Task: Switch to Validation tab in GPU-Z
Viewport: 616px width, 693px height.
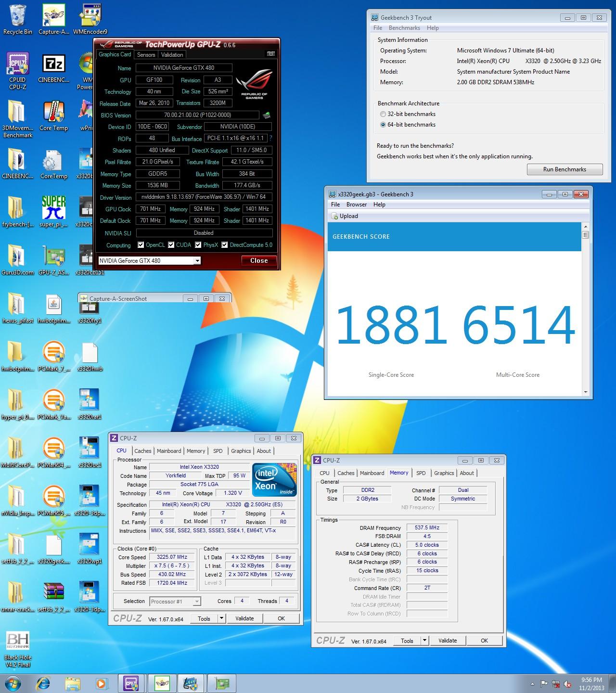Action: coord(172,55)
